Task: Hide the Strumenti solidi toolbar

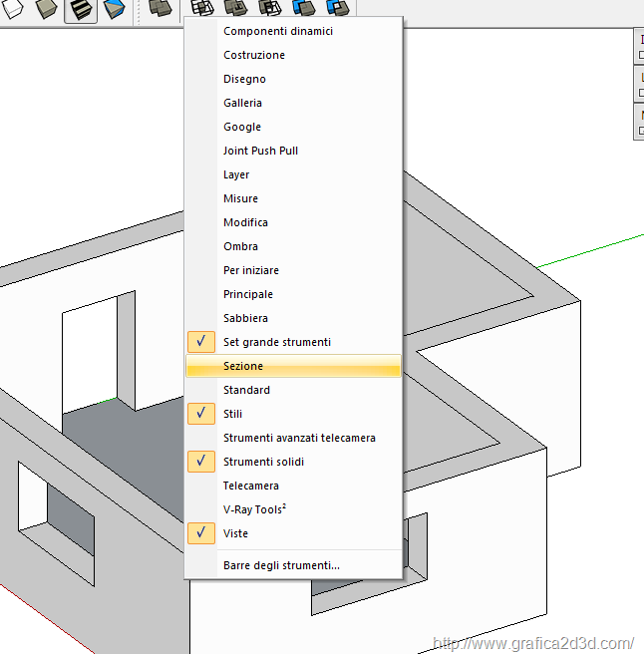Action: pyautogui.click(x=263, y=462)
